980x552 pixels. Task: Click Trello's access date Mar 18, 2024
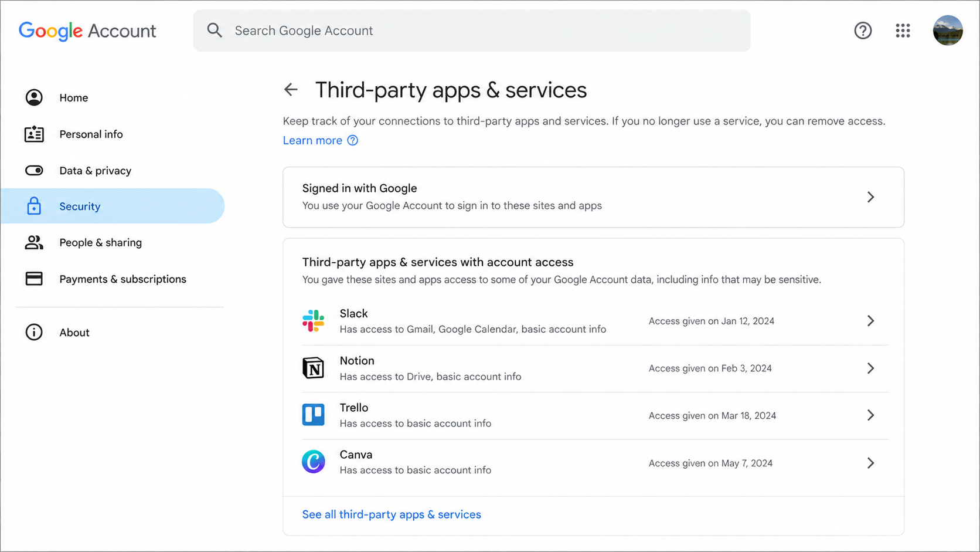click(712, 415)
